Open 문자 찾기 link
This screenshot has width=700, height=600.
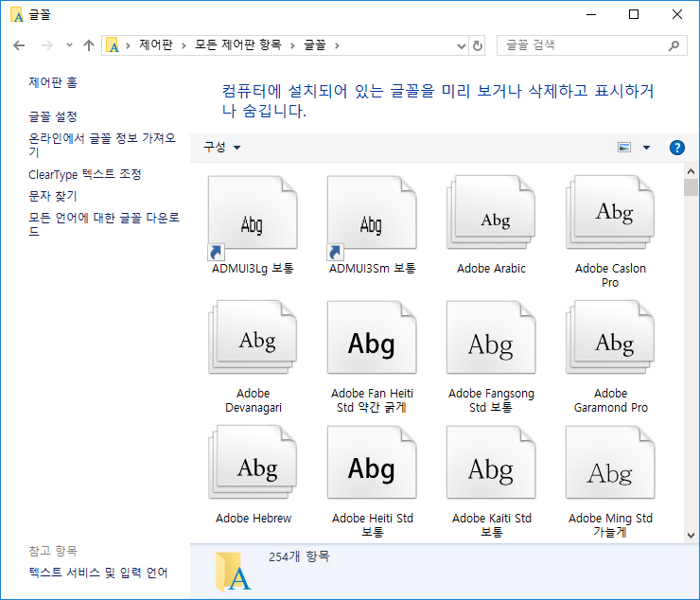pyautogui.click(x=53, y=196)
